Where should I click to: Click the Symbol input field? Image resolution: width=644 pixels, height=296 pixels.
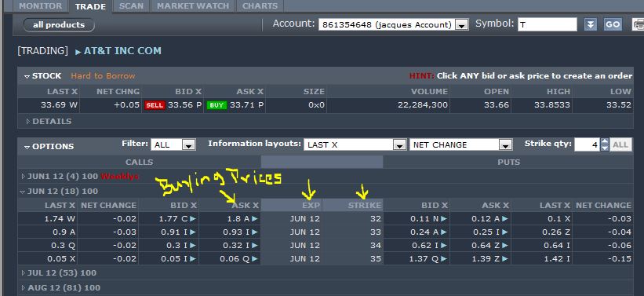(x=547, y=24)
